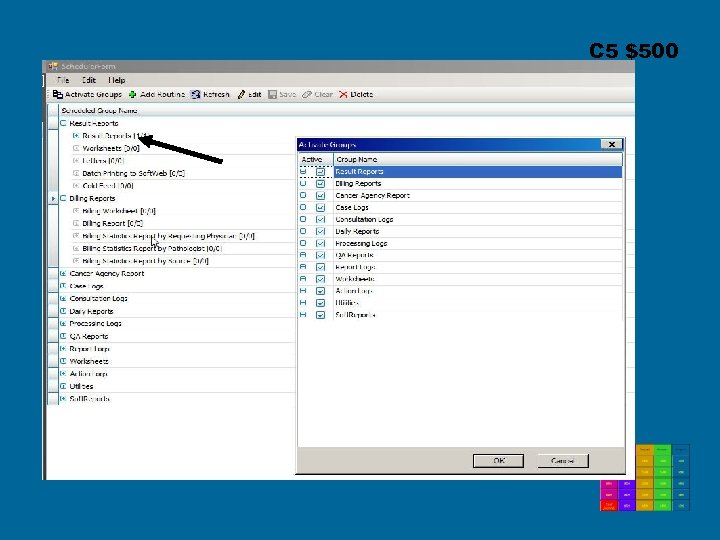Uncheck Active for Action Logs in dialog
Image resolution: width=720 pixels, height=540 pixels.
pos(321,291)
